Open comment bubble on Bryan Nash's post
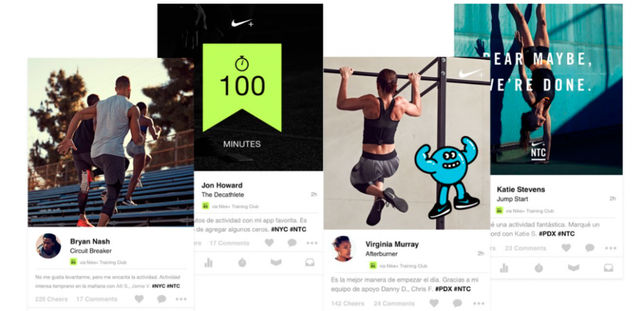 [162, 299]
